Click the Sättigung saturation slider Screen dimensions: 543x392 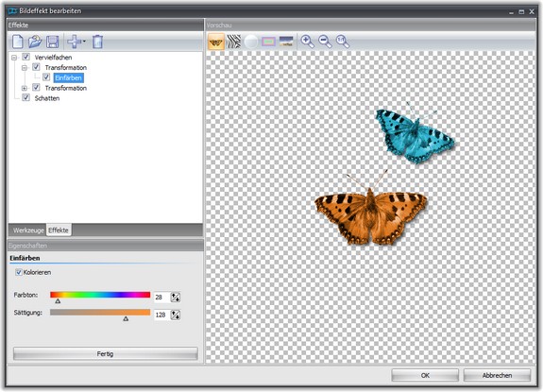click(100, 313)
